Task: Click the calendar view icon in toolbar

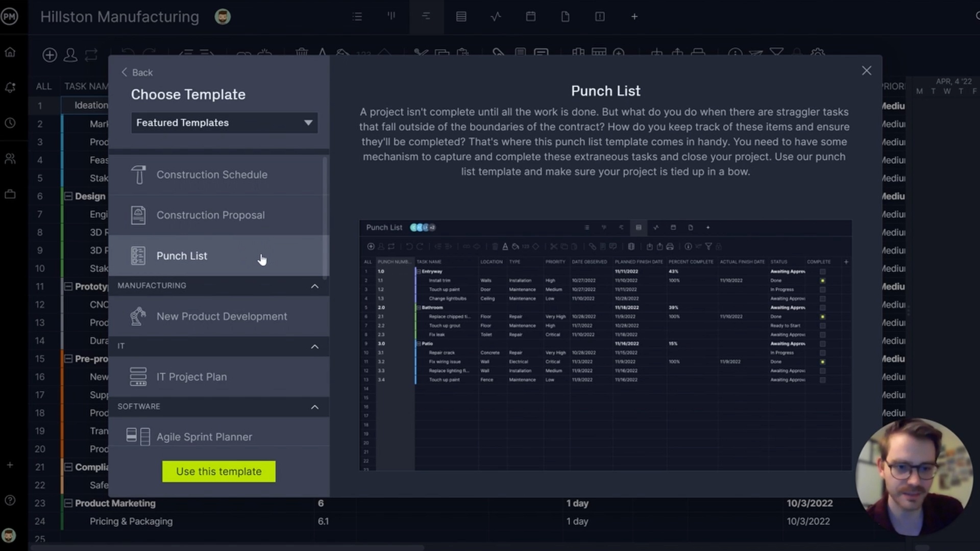Action: (x=530, y=16)
